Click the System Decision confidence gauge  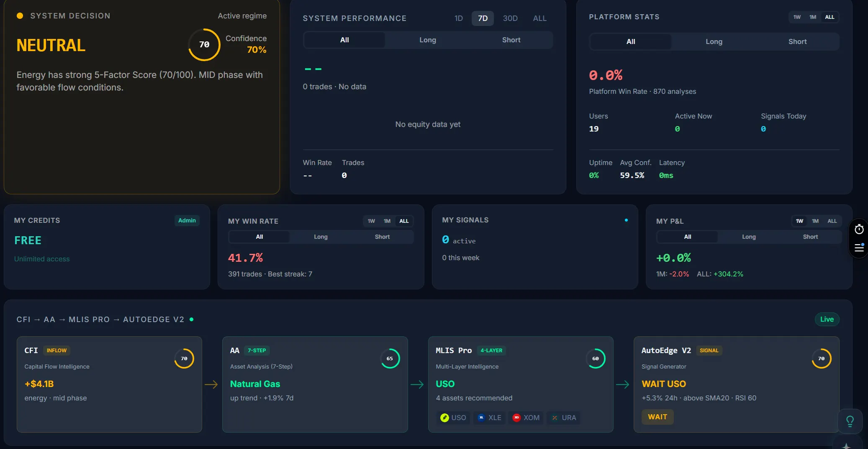click(204, 44)
